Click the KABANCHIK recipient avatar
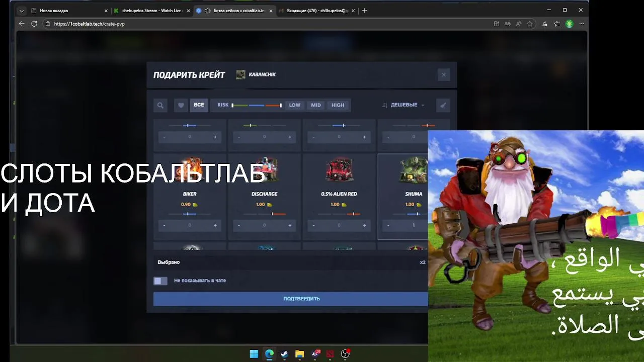Screen dimensions: 644x362 240,74
